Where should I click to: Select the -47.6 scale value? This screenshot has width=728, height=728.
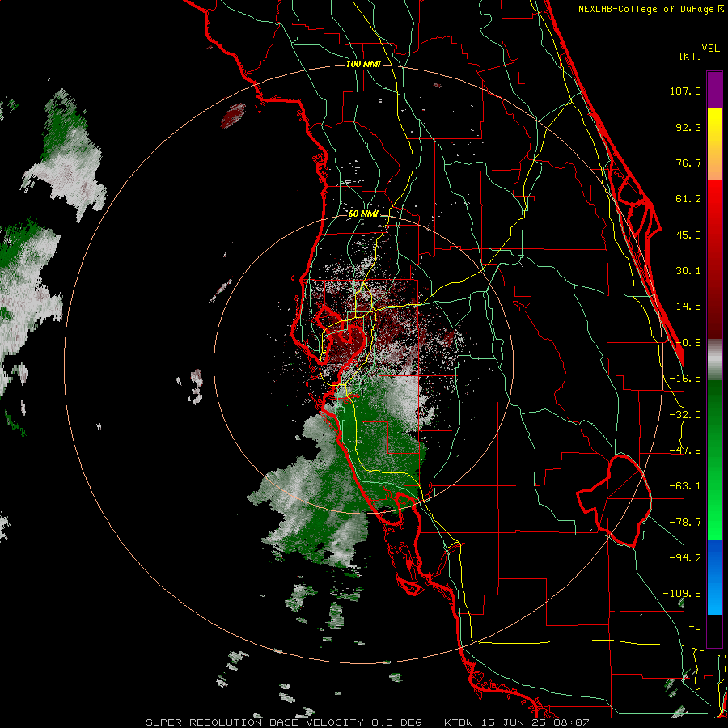[685, 451]
